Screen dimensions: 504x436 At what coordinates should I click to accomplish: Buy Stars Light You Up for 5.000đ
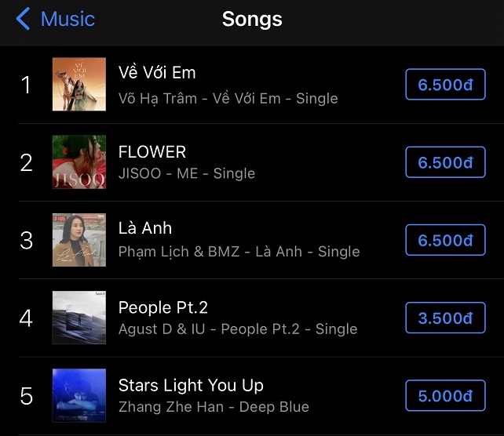(445, 396)
